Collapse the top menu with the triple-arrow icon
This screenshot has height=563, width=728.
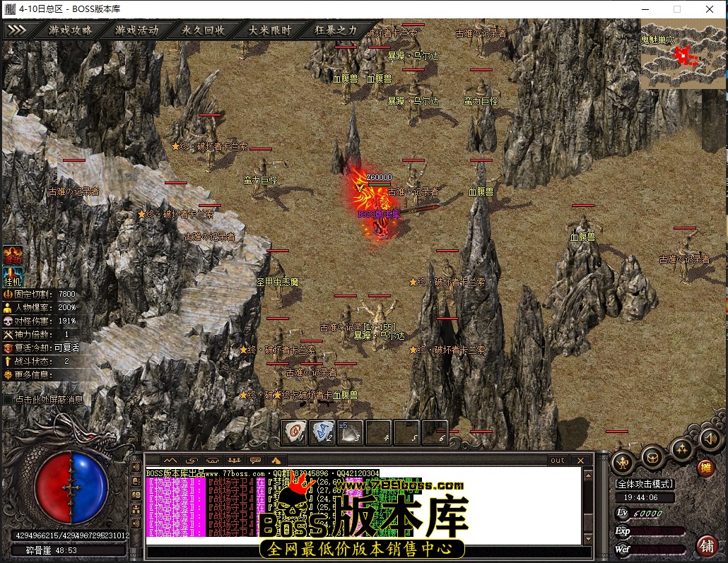(18, 30)
